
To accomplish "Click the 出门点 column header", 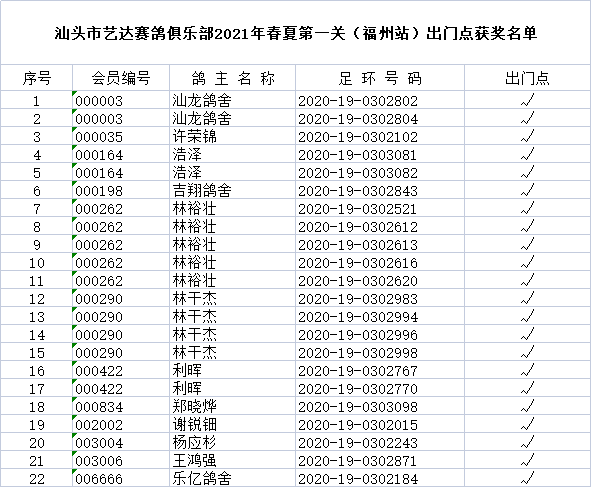I will tap(527, 78).
